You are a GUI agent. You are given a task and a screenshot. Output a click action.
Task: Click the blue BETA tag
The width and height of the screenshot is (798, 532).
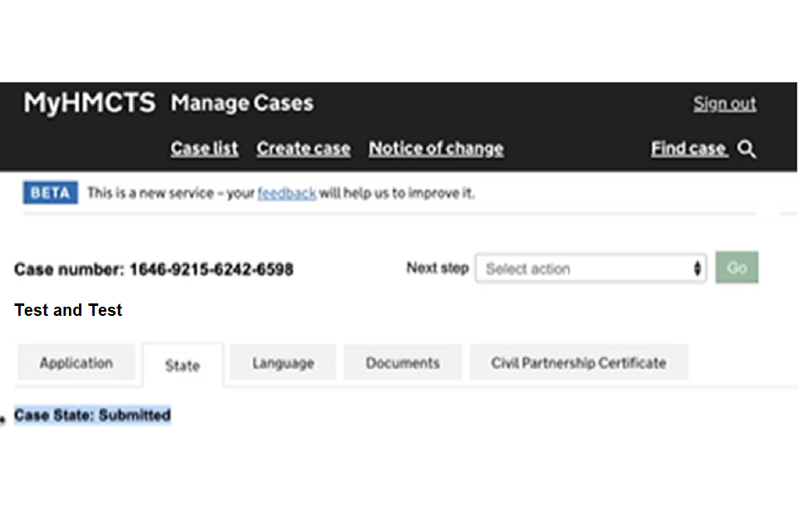click(50, 194)
